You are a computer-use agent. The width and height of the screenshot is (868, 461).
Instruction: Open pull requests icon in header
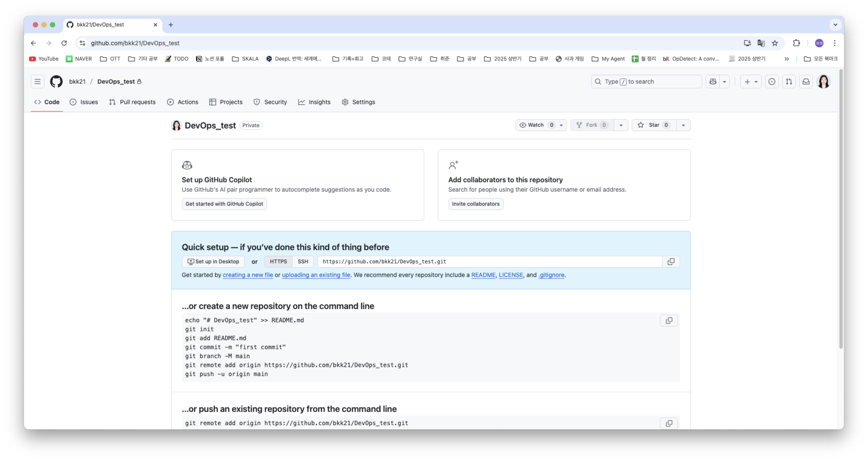click(x=789, y=82)
